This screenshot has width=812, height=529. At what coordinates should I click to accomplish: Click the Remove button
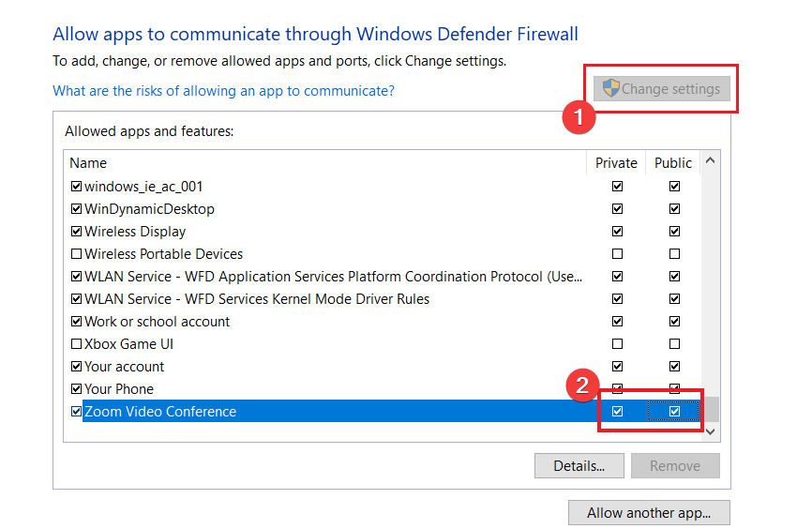coord(675,466)
